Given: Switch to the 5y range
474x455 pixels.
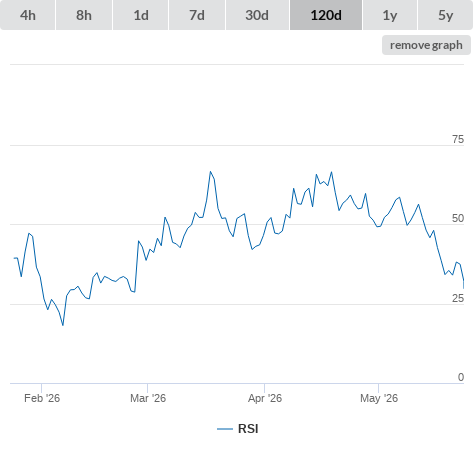Looking at the screenshot, I should [446, 15].
